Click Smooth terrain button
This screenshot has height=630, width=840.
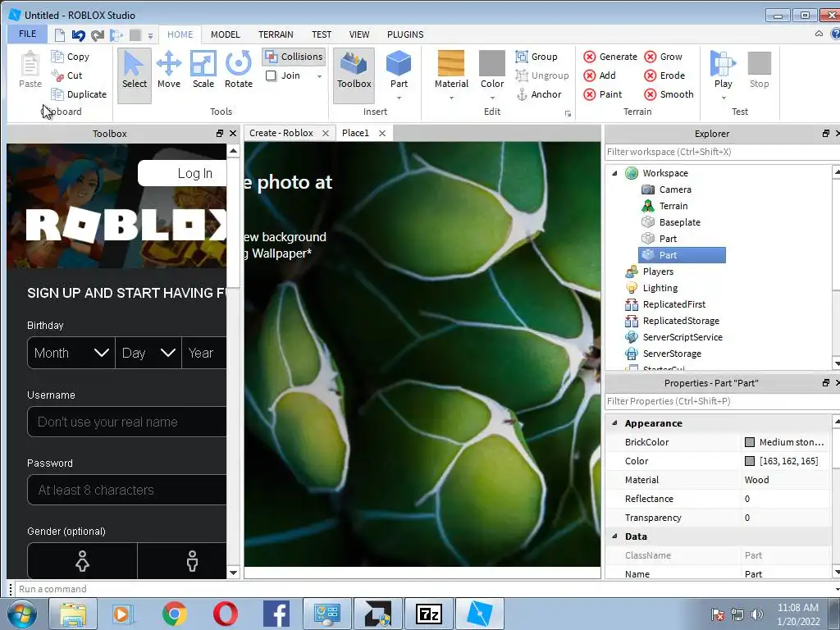pos(669,94)
